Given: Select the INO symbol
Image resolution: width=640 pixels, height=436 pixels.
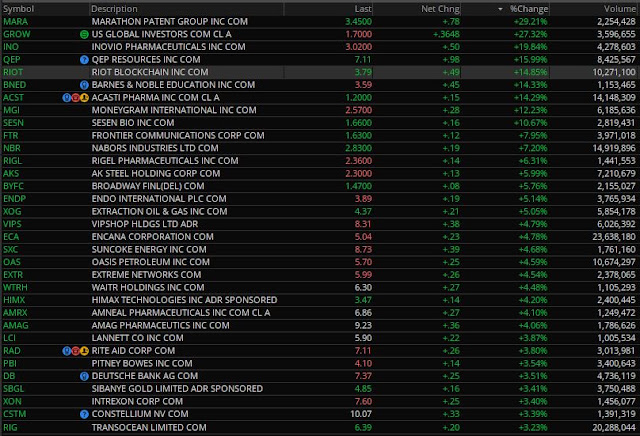Looking at the screenshot, I should (11, 47).
